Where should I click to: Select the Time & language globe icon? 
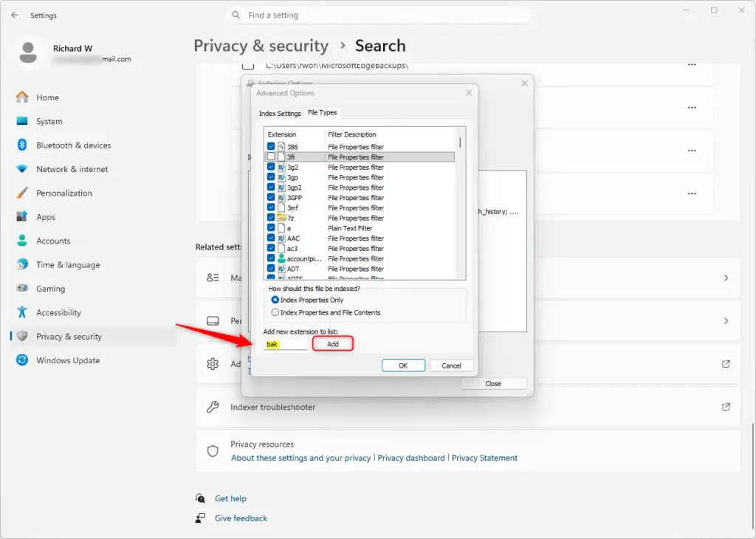pyautogui.click(x=22, y=264)
